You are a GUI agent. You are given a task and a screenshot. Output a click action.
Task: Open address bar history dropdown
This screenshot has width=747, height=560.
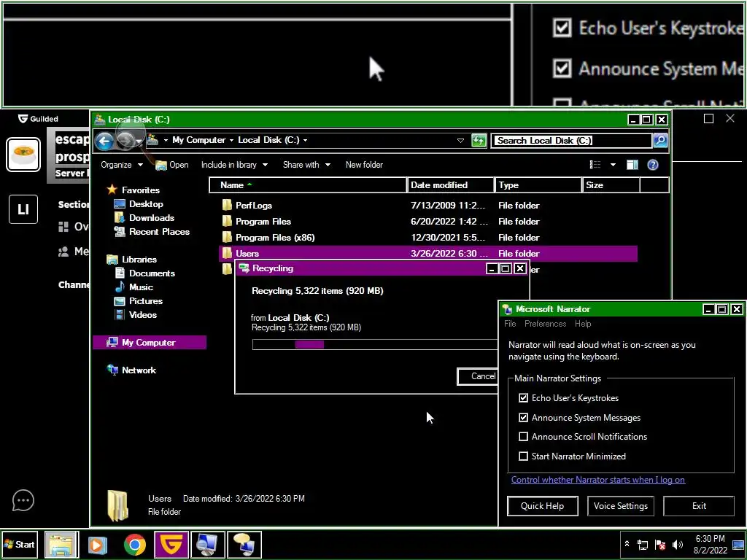460,141
